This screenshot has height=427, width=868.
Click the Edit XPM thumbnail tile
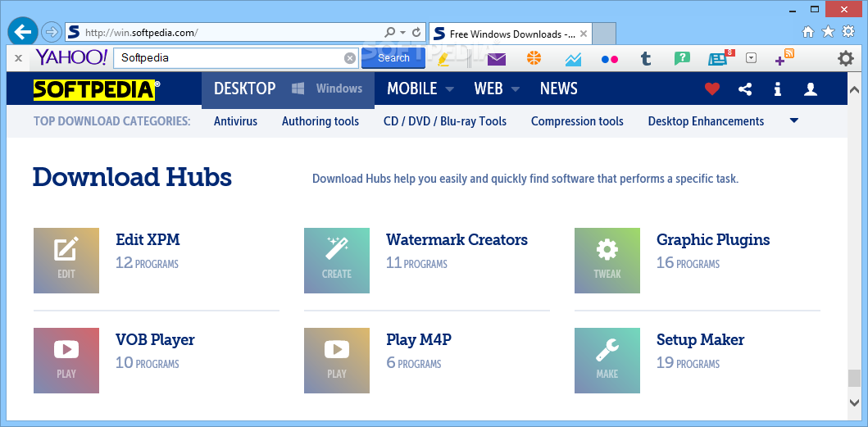(x=66, y=261)
